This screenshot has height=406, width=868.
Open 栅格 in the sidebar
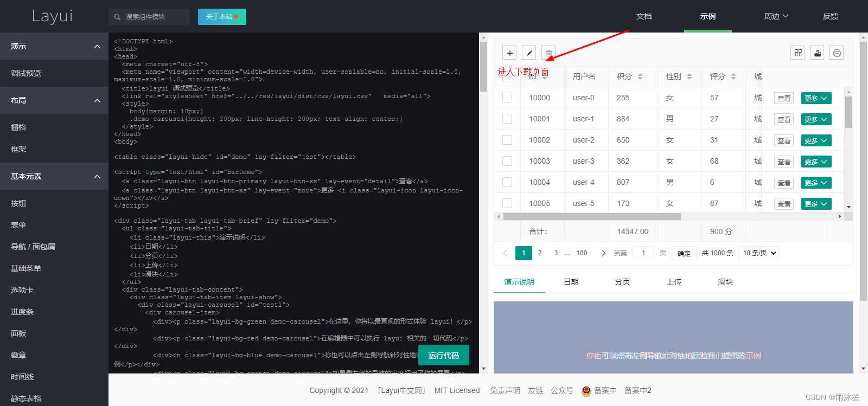54,127
